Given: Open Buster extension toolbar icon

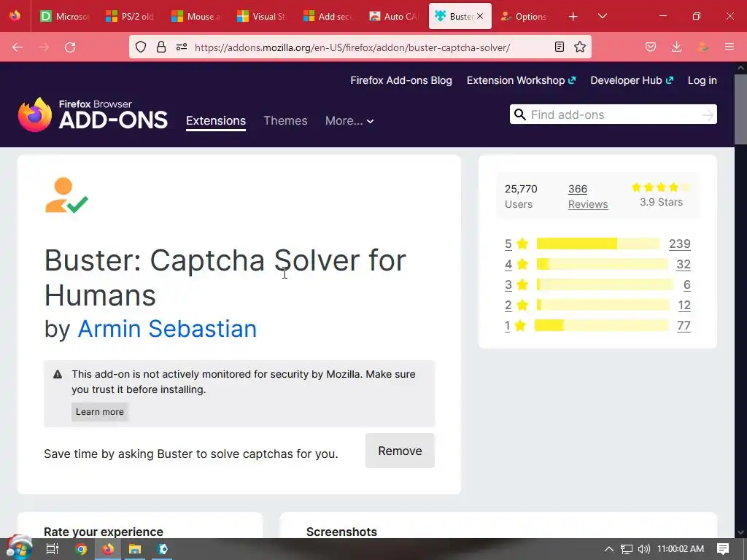Looking at the screenshot, I should pyautogui.click(x=703, y=47).
